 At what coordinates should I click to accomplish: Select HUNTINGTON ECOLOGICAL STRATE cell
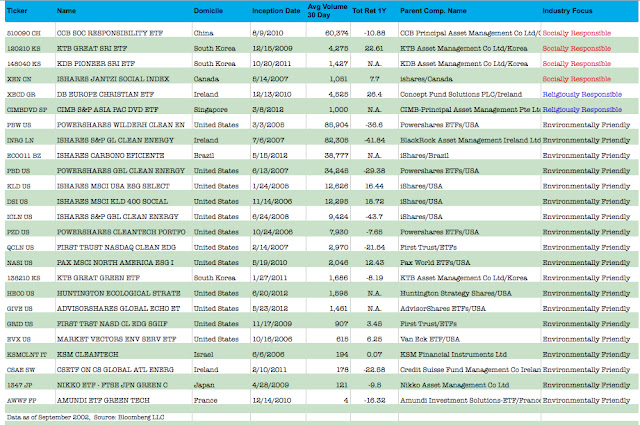[x=118, y=293]
